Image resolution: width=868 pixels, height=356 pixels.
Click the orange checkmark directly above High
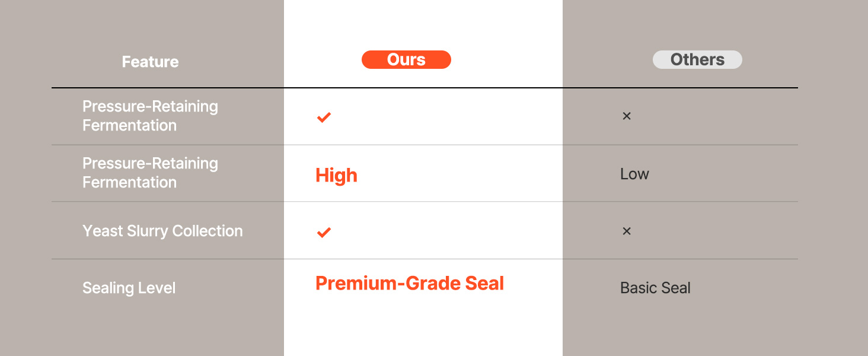(323, 117)
